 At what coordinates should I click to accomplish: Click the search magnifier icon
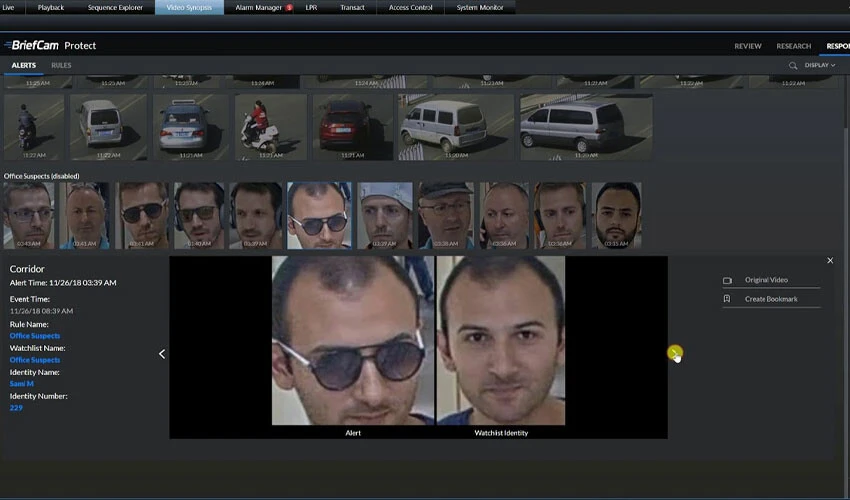[793, 65]
